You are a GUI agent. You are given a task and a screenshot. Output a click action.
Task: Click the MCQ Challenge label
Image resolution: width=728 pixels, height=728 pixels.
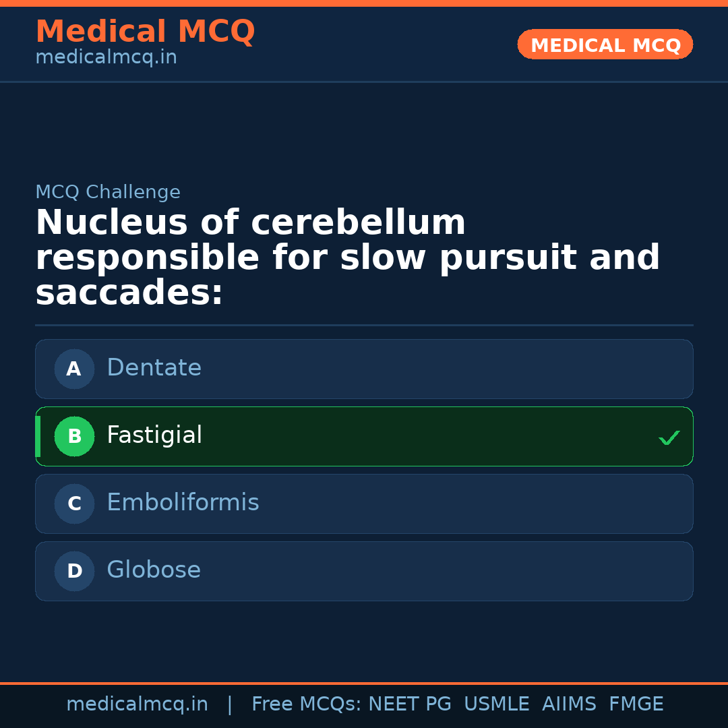pos(108,192)
